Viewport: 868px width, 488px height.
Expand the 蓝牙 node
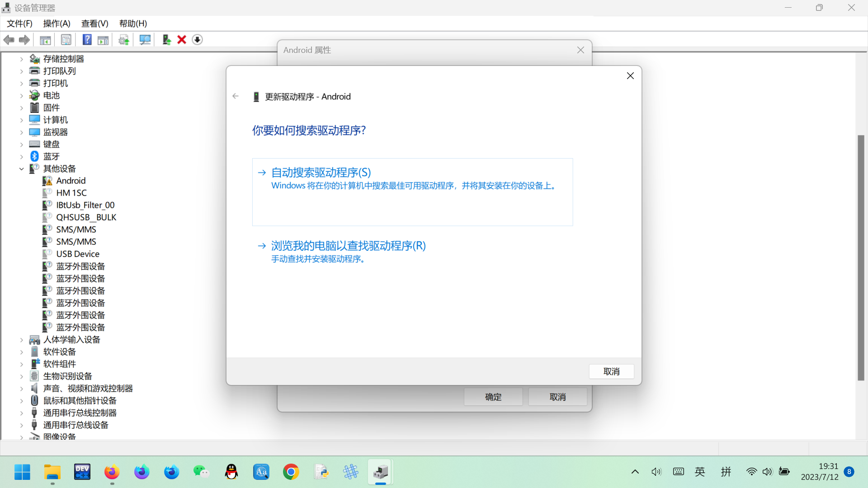pos(21,157)
